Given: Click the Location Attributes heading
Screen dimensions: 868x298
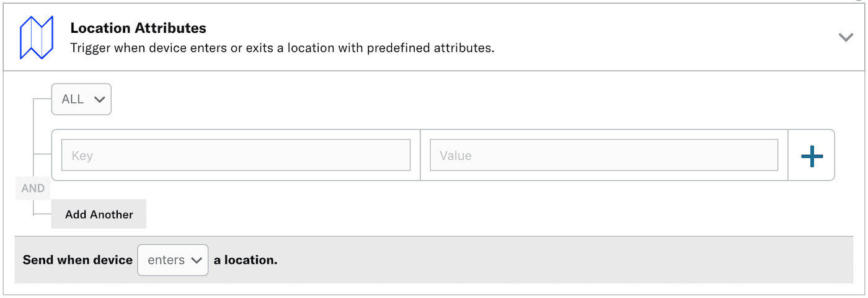Looking at the screenshot, I should [x=138, y=28].
